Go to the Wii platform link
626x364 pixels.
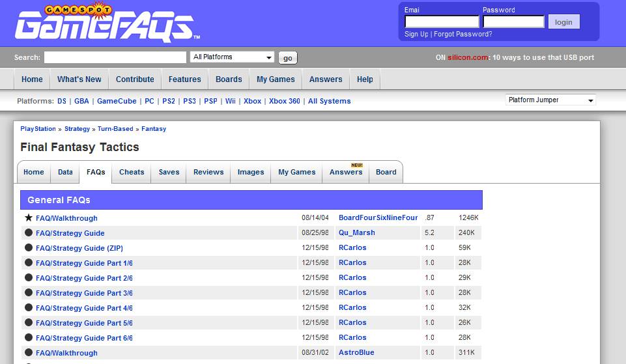tap(231, 101)
